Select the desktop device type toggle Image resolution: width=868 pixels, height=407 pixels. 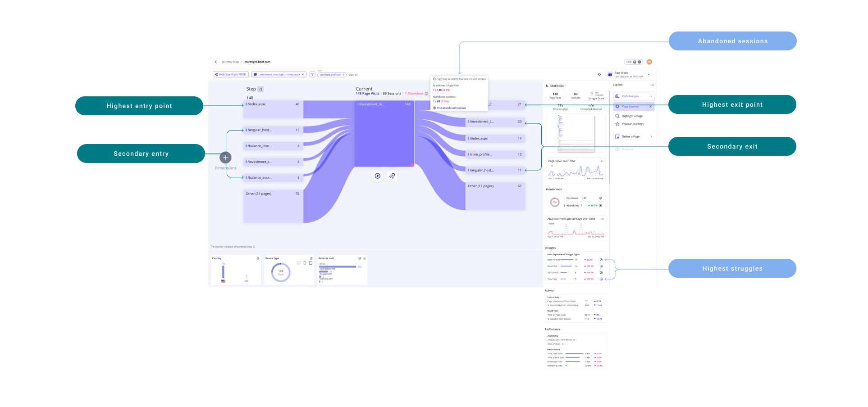[x=298, y=263]
